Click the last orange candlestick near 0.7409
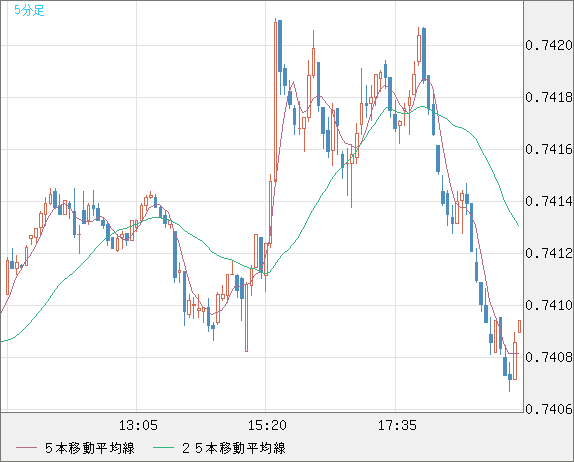Image resolution: width=574 pixels, height=462 pixels. click(x=519, y=326)
